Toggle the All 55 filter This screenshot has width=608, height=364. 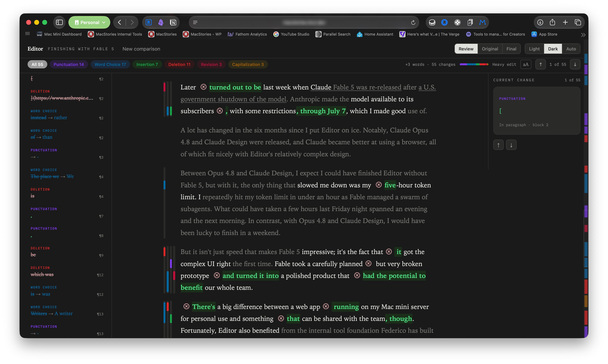[x=37, y=64]
